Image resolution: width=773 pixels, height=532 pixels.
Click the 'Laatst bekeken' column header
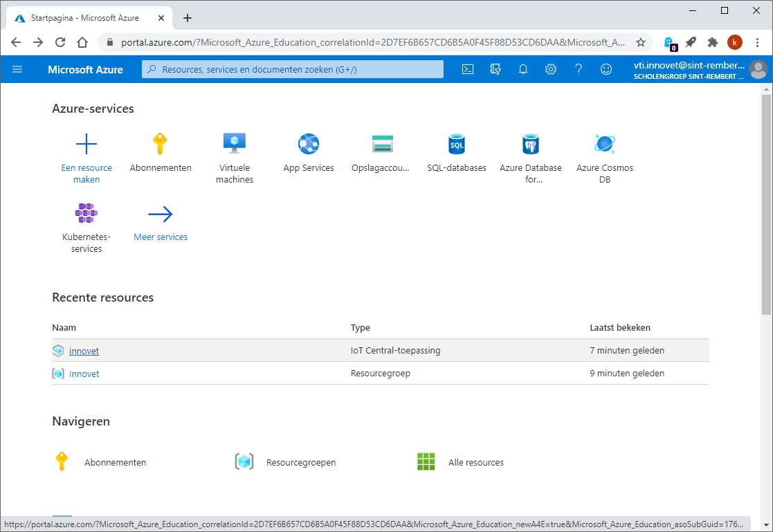click(620, 327)
